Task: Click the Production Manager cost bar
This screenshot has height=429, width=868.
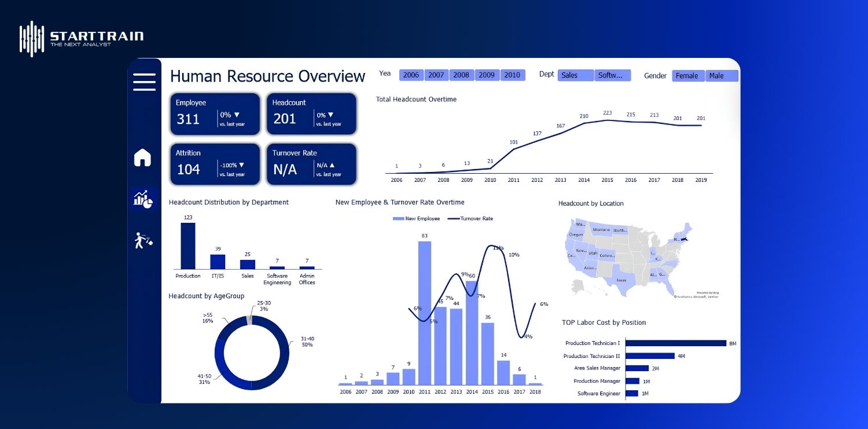Action: pyautogui.click(x=632, y=381)
